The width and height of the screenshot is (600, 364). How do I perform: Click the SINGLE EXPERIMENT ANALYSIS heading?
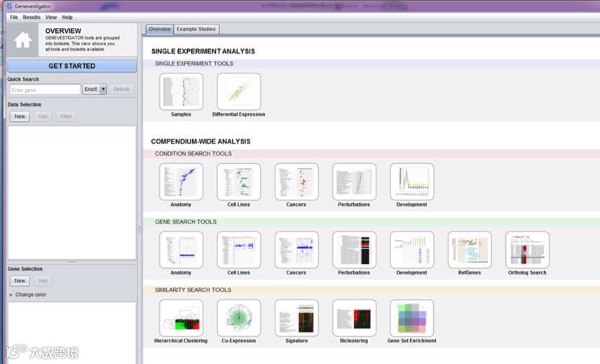click(x=203, y=51)
